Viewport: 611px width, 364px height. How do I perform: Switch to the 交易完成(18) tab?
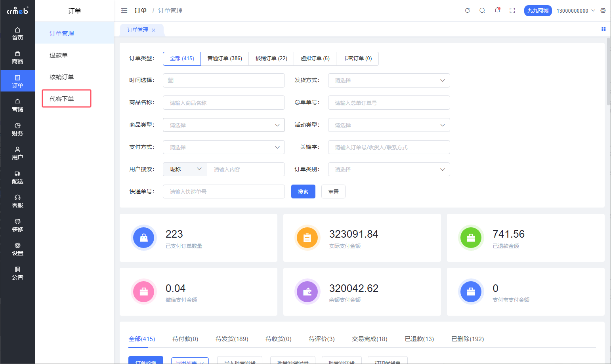coord(370,339)
